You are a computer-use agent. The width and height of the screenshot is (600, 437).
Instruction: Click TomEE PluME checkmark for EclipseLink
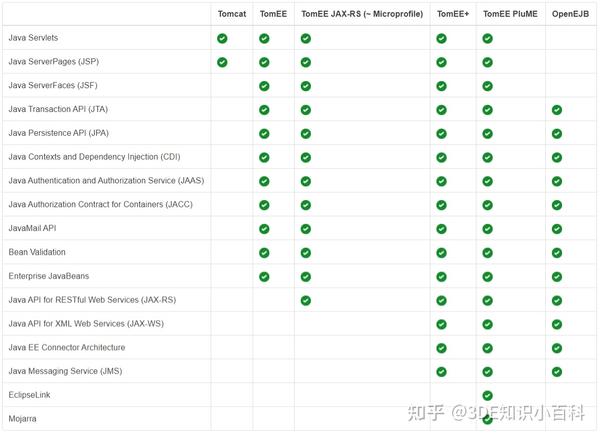click(488, 395)
